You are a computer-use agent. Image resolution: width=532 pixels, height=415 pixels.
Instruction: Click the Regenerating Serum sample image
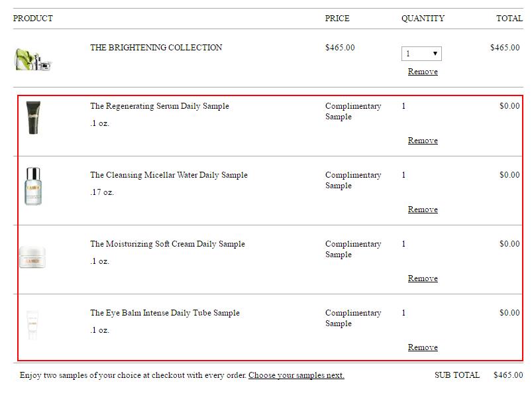pyautogui.click(x=33, y=117)
